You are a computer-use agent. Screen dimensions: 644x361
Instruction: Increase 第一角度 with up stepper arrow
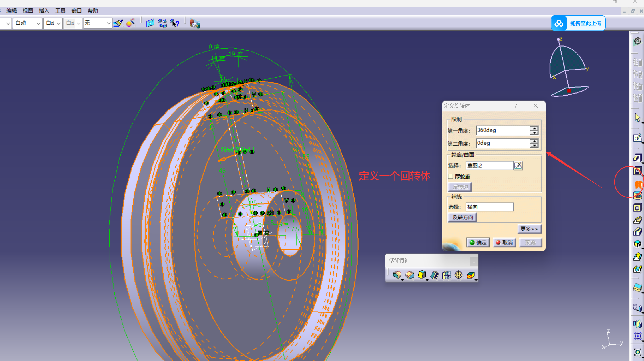[x=534, y=128]
